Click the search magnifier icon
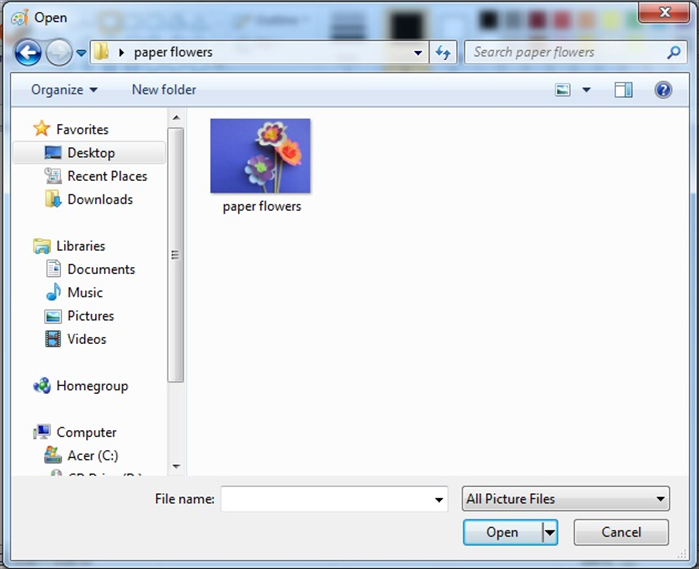The width and height of the screenshot is (699, 569). tap(674, 52)
